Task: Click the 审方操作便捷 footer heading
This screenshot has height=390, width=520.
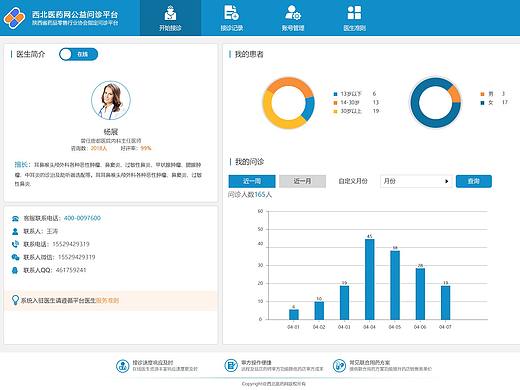Action: coord(256,362)
